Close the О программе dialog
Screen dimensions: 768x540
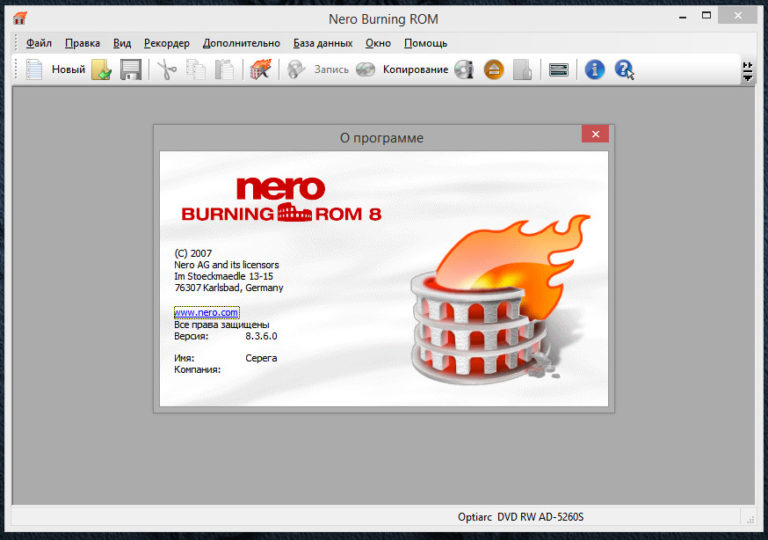595,134
